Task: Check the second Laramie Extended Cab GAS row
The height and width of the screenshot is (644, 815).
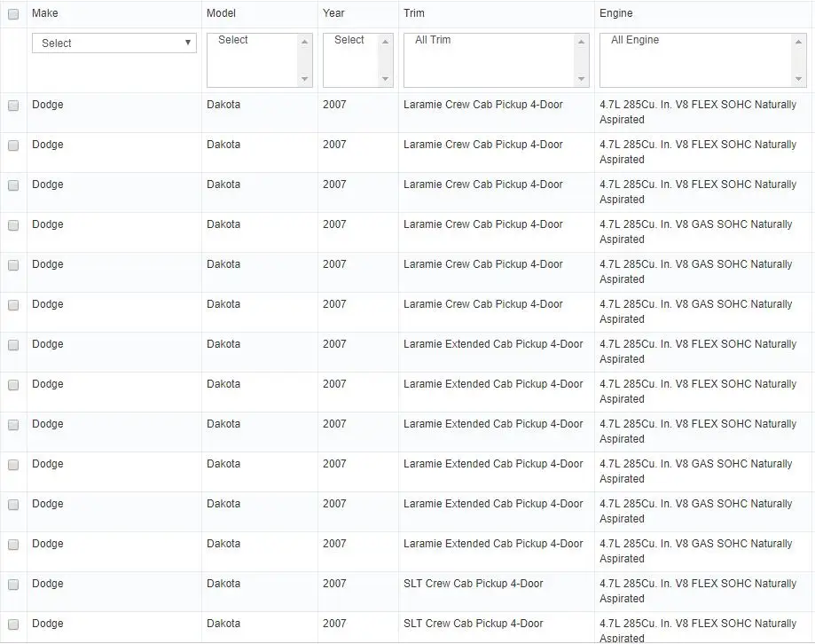Action: [13, 505]
